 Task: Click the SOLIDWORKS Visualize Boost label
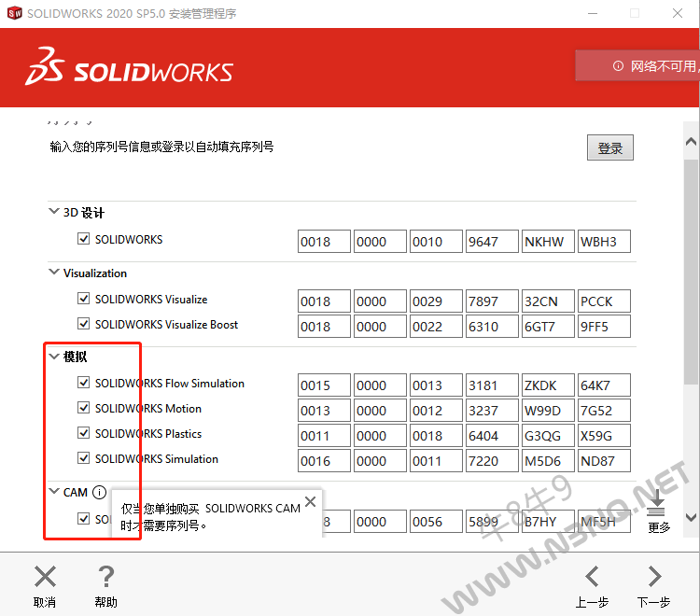click(x=166, y=325)
